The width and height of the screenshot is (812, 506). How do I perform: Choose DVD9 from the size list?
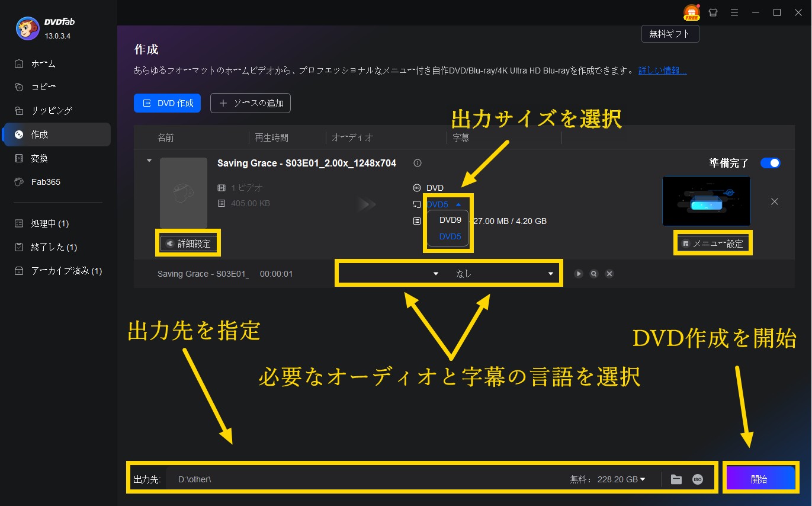pos(450,220)
